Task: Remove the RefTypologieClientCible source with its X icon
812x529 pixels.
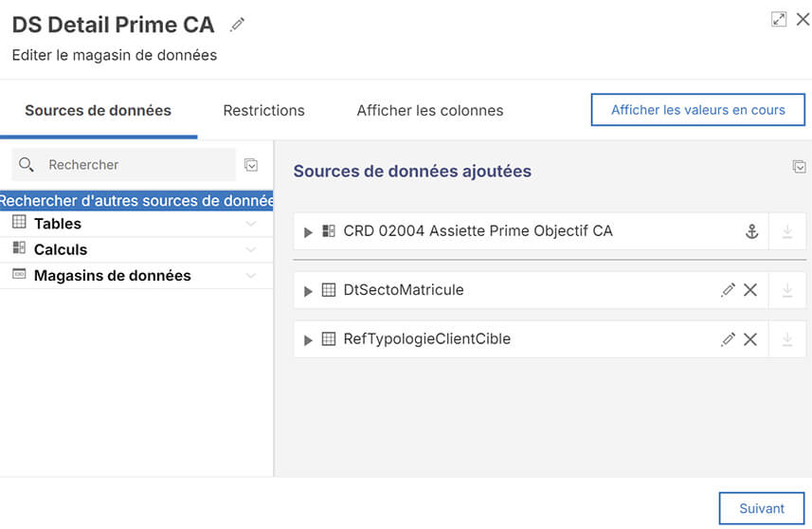Action: [750, 339]
